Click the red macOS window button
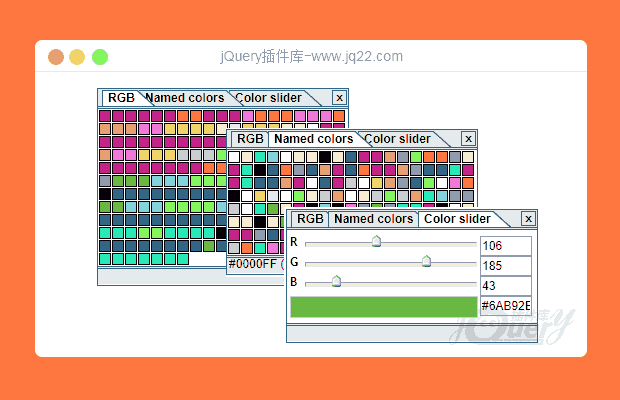620x400 pixels. click(x=56, y=57)
